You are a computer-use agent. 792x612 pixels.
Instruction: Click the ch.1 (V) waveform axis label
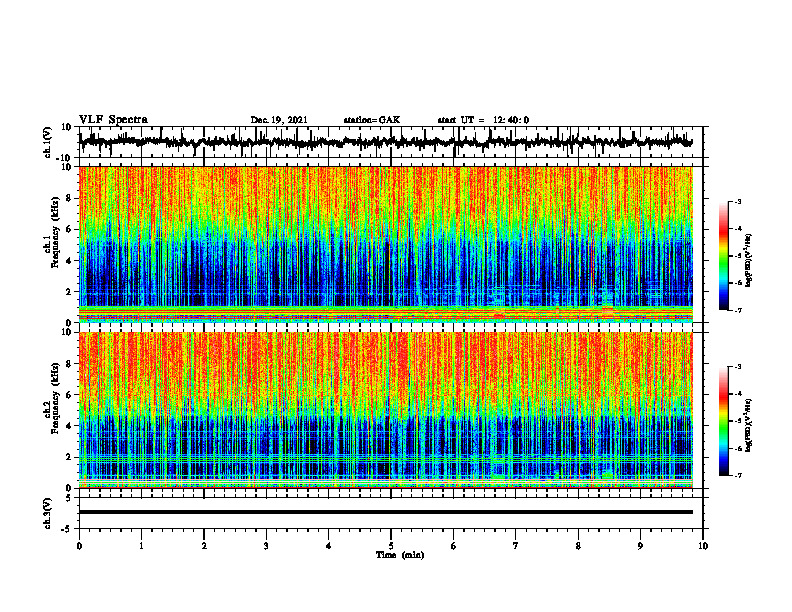tap(48, 142)
